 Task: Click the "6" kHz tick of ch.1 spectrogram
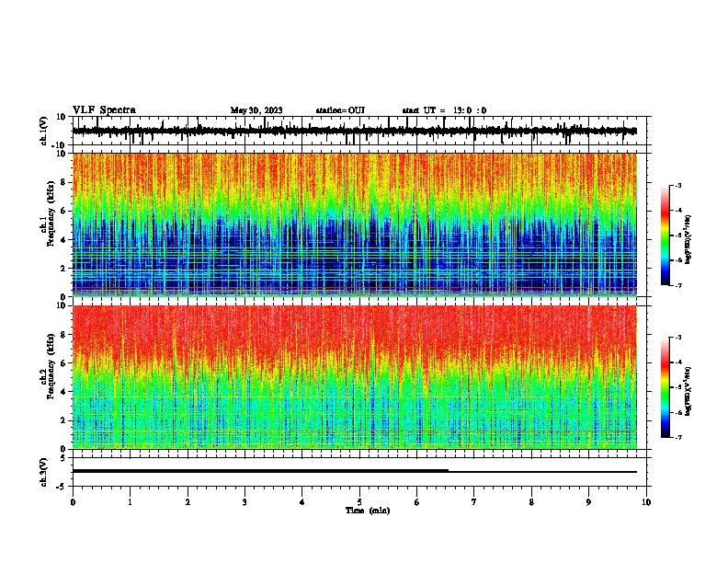(63, 211)
